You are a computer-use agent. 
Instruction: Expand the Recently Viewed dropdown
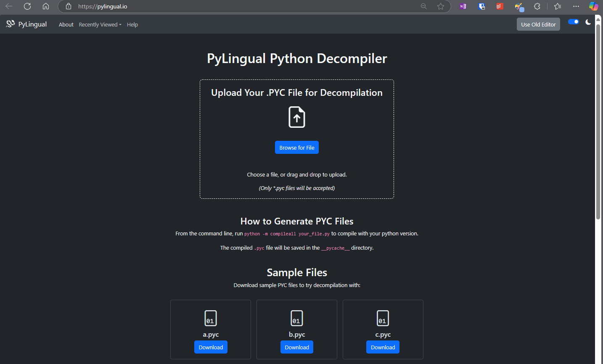tap(100, 24)
